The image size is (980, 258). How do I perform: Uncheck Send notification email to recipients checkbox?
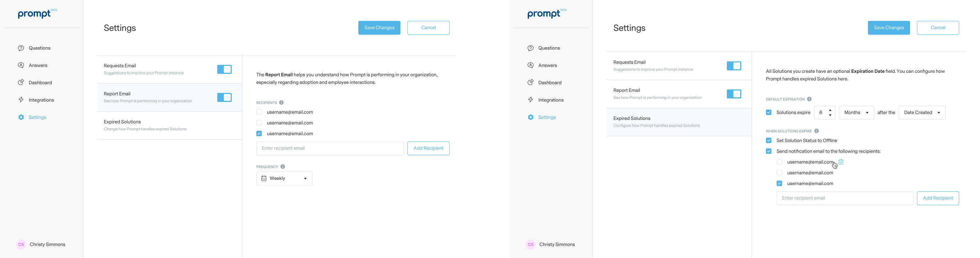(x=768, y=151)
